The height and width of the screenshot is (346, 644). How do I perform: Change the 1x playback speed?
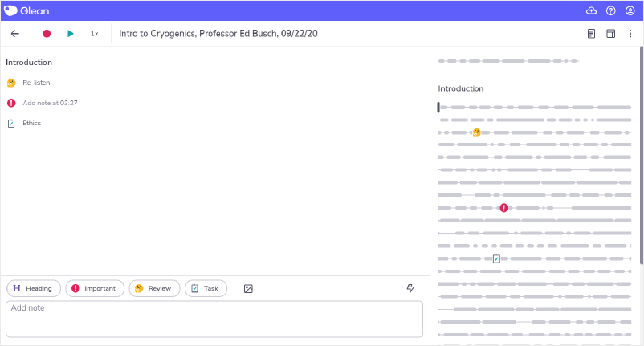pyautogui.click(x=94, y=34)
